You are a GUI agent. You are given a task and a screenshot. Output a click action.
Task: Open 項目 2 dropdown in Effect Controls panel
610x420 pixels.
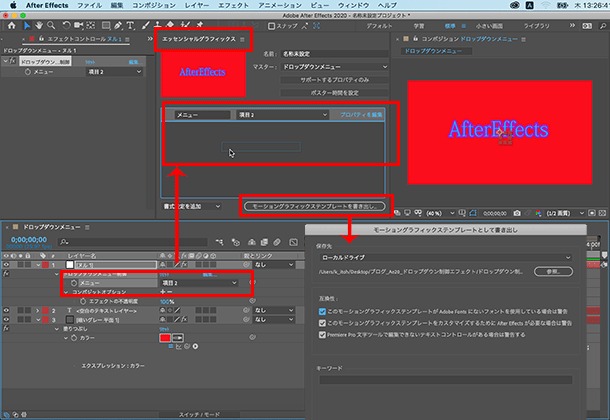coord(114,72)
